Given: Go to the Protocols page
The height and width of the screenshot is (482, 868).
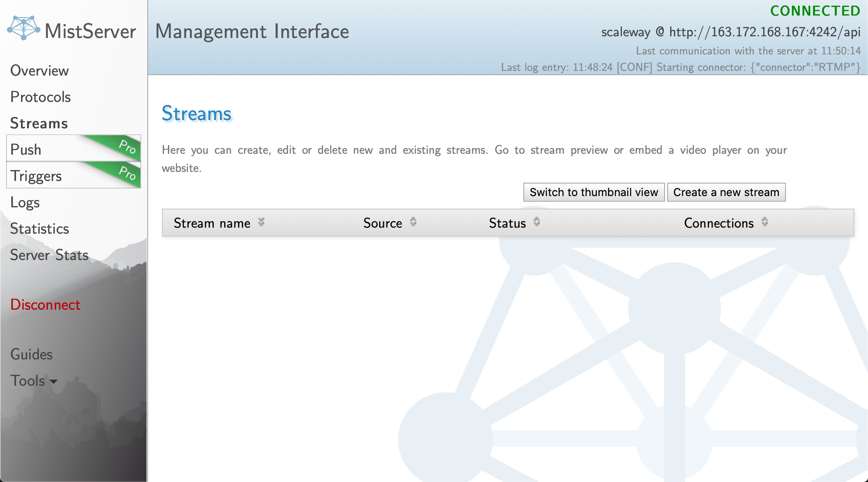Looking at the screenshot, I should tap(40, 97).
